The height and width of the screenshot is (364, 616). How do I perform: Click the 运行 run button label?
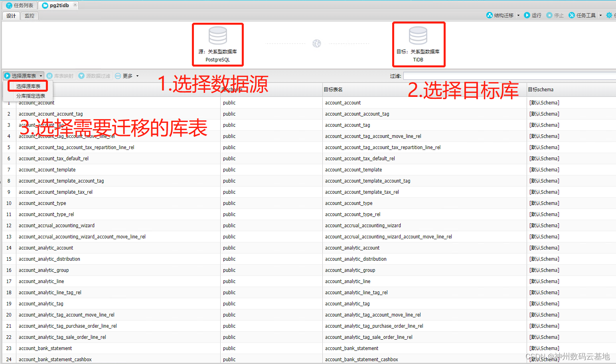point(537,15)
